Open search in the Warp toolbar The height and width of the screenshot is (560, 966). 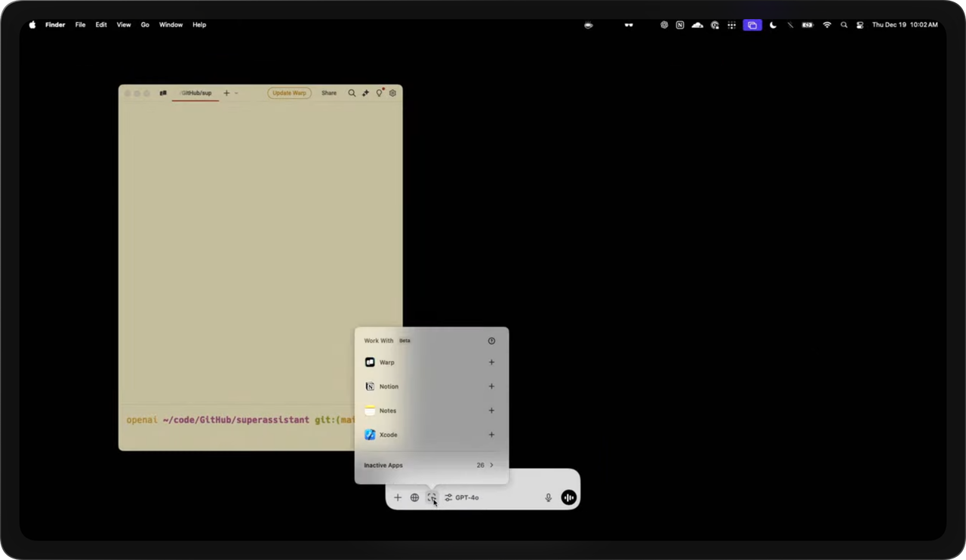click(352, 93)
